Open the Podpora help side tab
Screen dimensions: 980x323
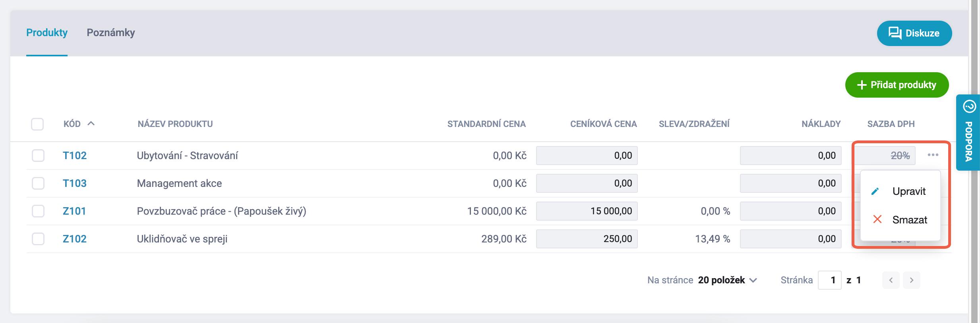(x=969, y=132)
